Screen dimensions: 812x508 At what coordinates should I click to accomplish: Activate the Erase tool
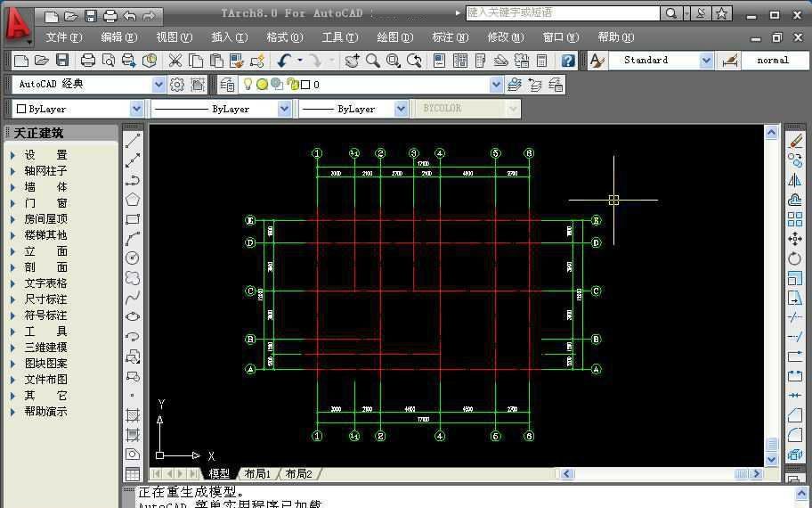(795, 141)
